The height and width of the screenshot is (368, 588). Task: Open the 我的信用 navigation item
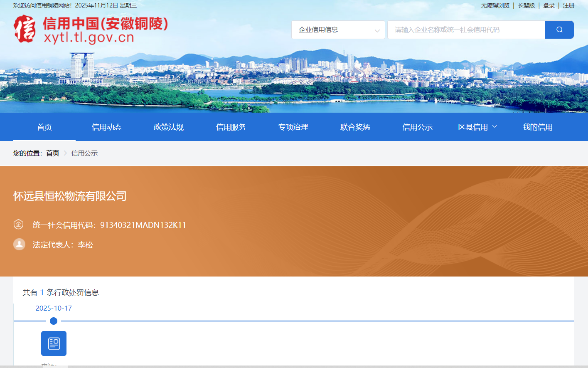pyautogui.click(x=538, y=127)
